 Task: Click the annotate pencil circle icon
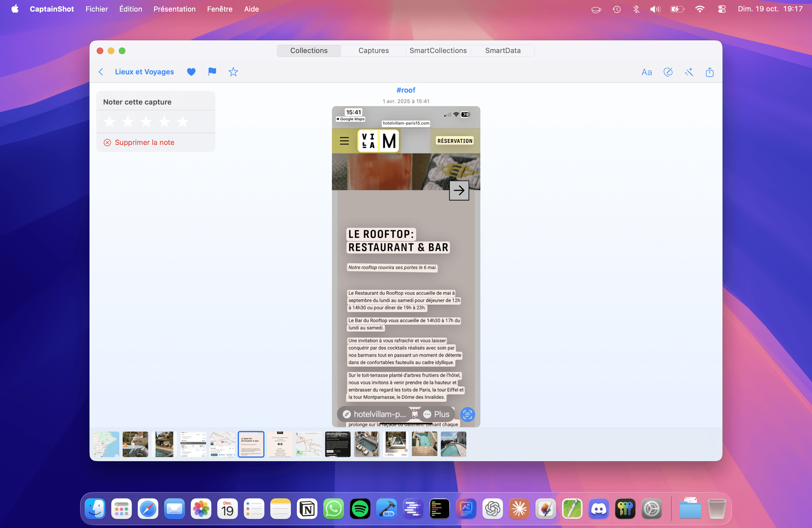pyautogui.click(x=668, y=72)
